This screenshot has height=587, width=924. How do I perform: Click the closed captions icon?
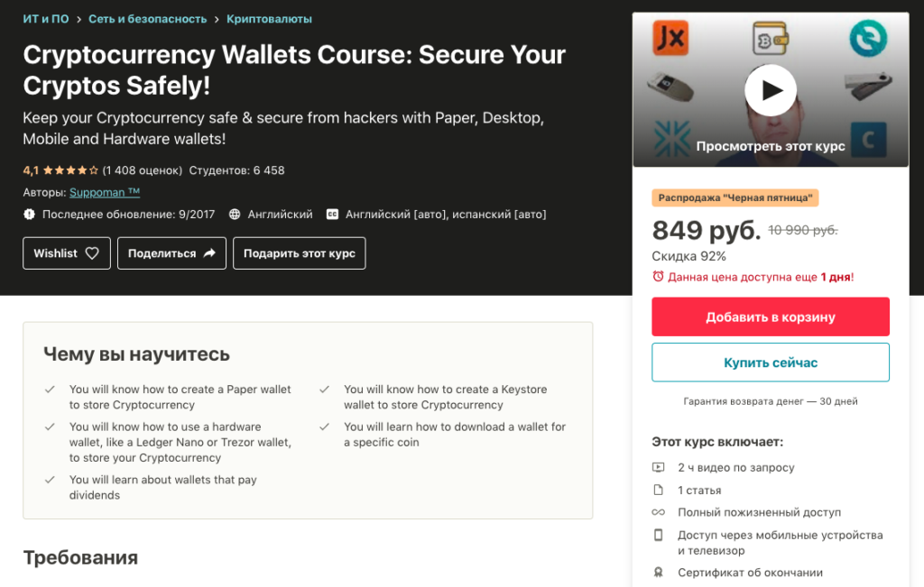click(x=332, y=215)
